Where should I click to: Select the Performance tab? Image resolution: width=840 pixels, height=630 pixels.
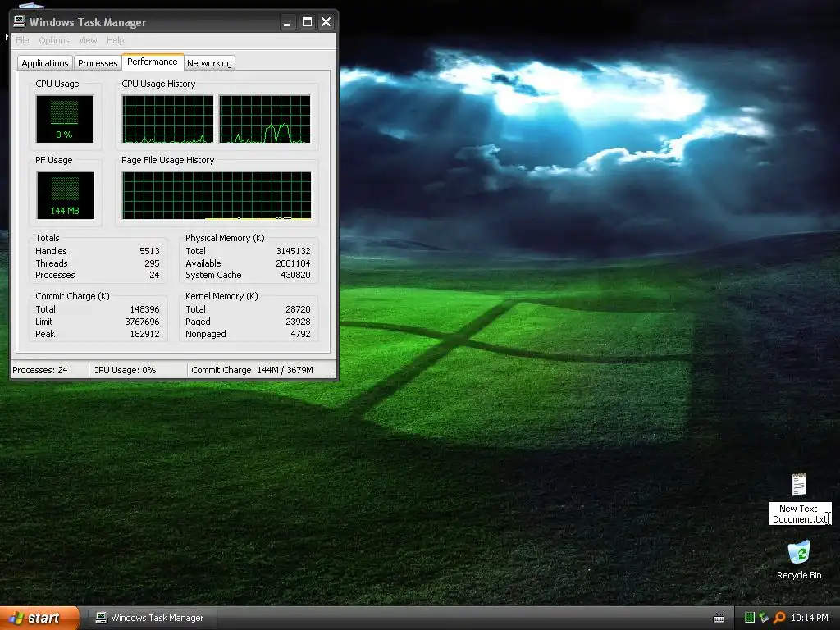[x=152, y=62]
